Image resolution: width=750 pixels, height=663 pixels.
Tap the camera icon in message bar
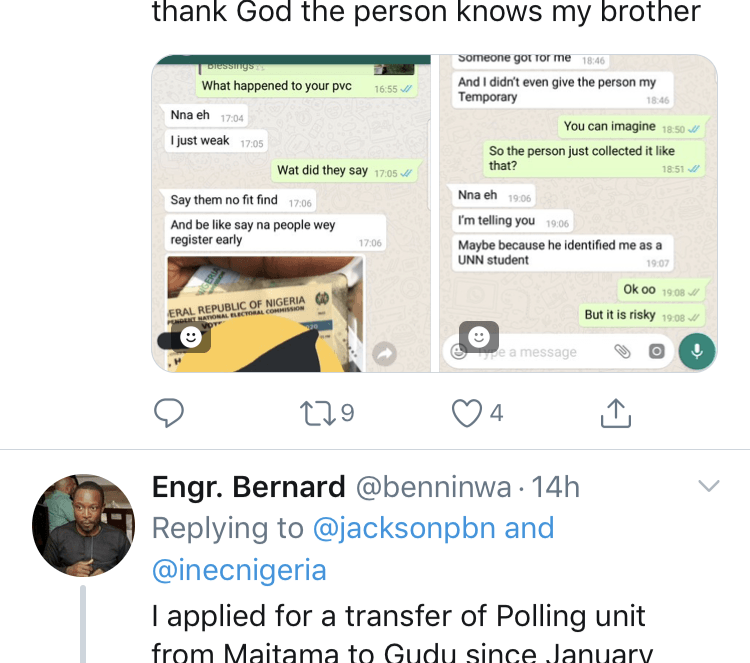tap(657, 352)
